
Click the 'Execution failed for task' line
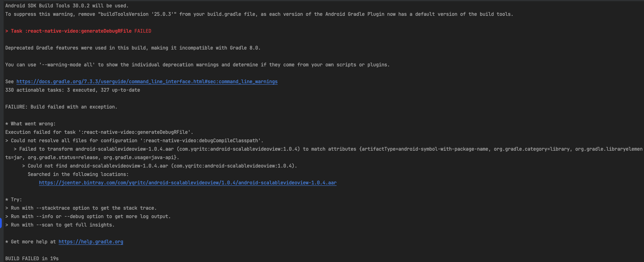(99, 132)
